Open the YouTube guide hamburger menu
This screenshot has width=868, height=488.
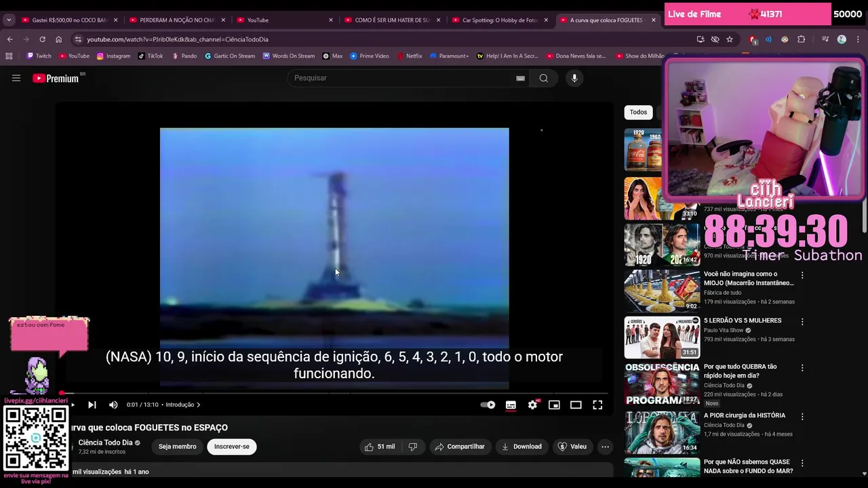(x=16, y=78)
